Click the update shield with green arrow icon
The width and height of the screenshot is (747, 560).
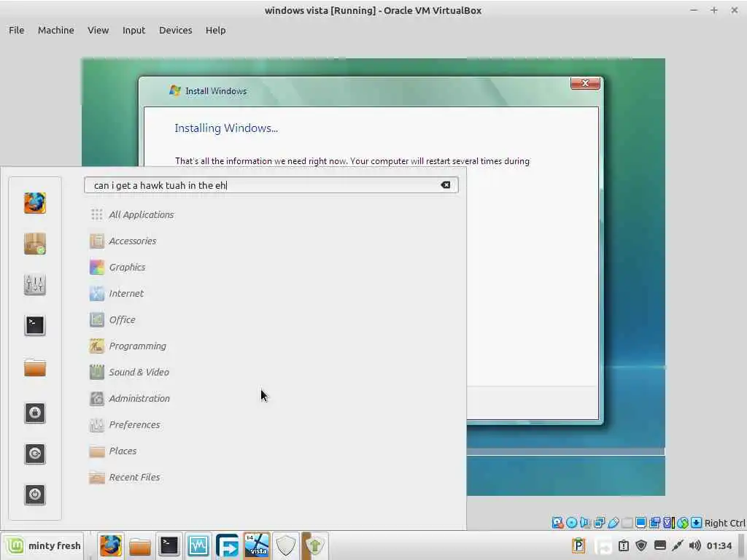coord(315,545)
